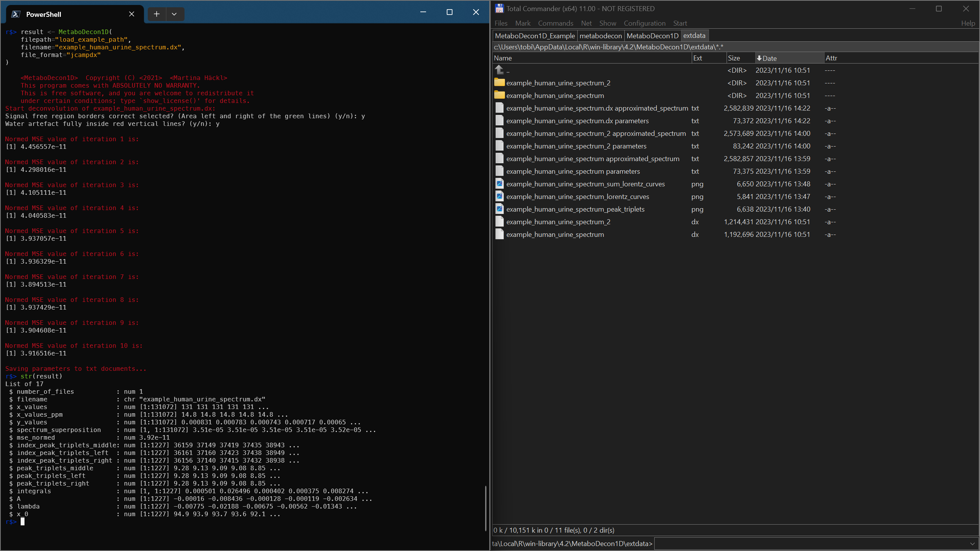The width and height of the screenshot is (980, 551).
Task: Click the PowerShell terminal scrollbar
Action: (486, 508)
